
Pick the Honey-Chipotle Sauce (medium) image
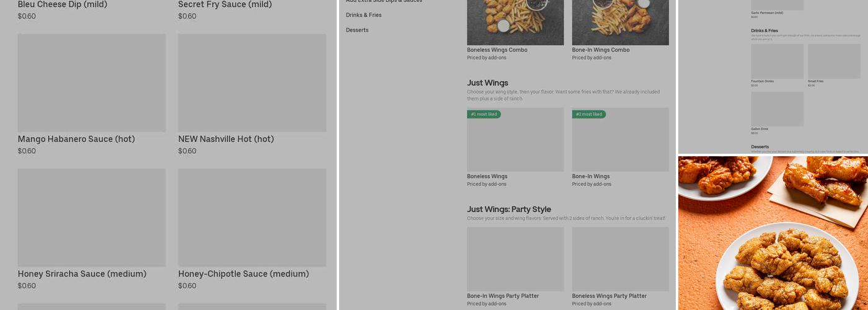click(252, 218)
